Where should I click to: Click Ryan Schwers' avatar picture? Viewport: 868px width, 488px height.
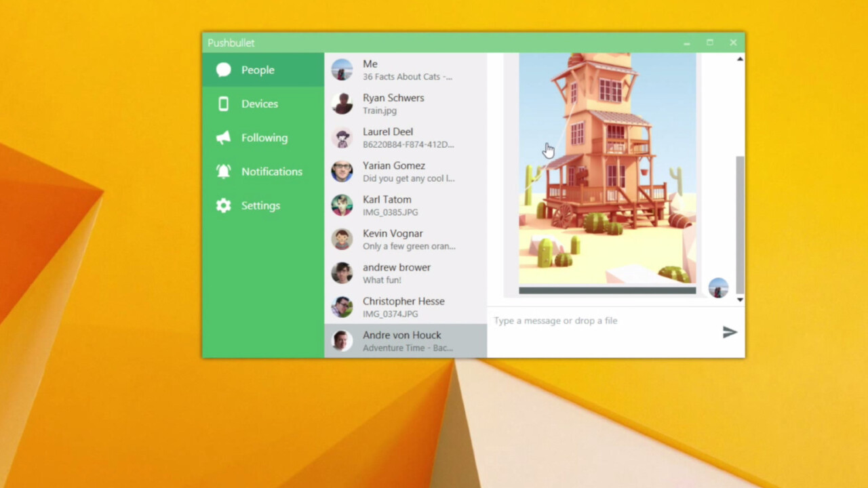342,104
